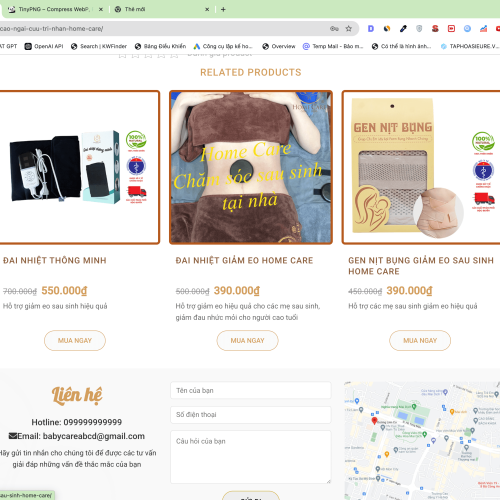Click the Hotline: 099999999999 text
This screenshot has height=500, width=500.
click(77, 422)
